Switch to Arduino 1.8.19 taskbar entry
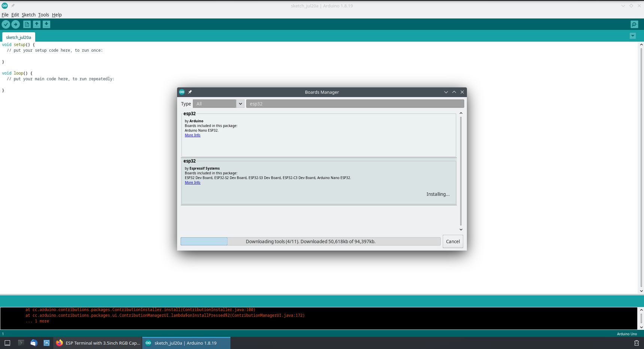644x349 pixels. 186,343
